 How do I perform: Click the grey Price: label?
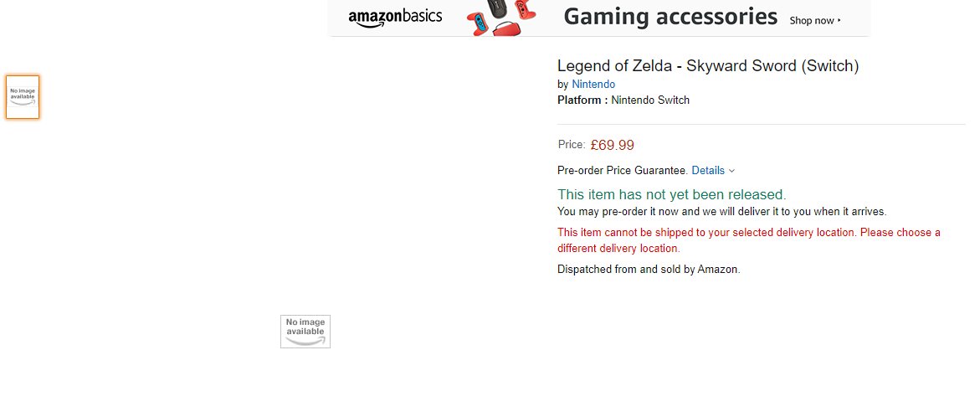(572, 145)
